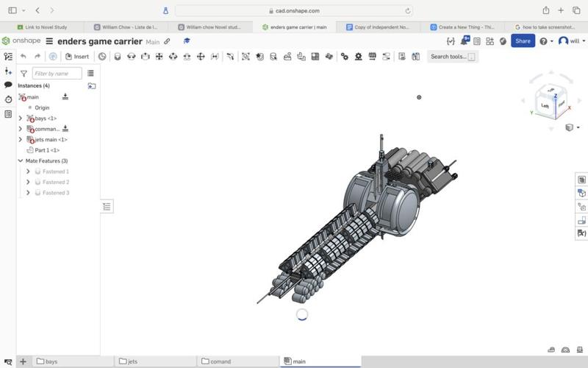Image resolution: width=588 pixels, height=368 pixels.
Task: Click the table icon in left sidebar
Action: pyautogui.click(x=8, y=114)
